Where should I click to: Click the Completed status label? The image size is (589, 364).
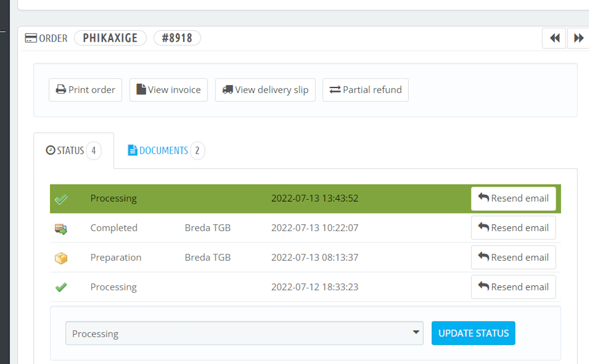click(x=114, y=228)
